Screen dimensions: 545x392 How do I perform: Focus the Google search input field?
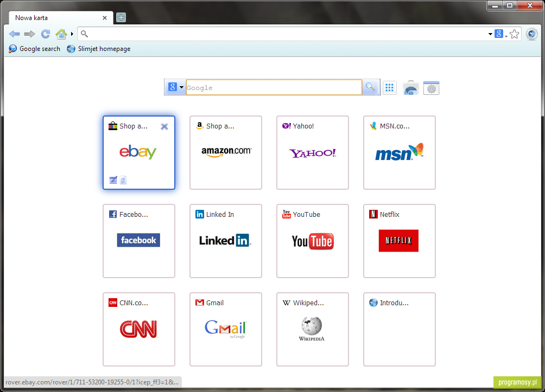274,87
